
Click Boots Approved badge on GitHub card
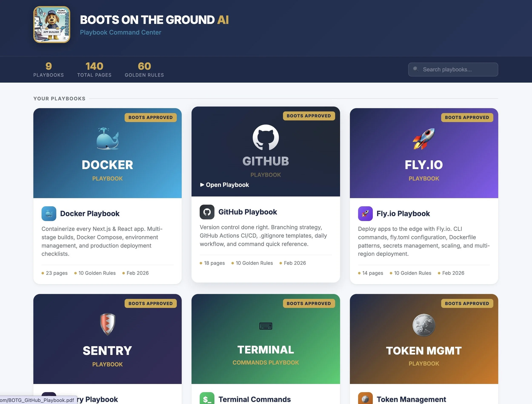[x=309, y=116]
